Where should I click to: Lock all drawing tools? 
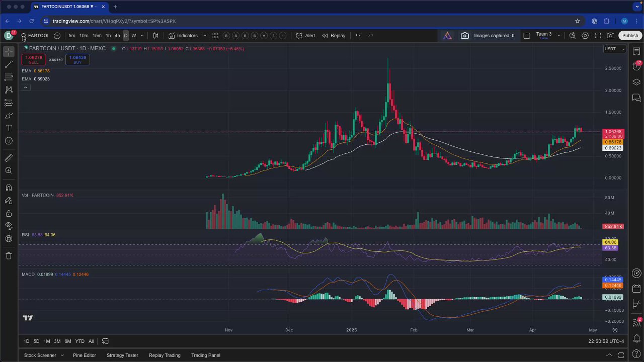click(x=9, y=213)
